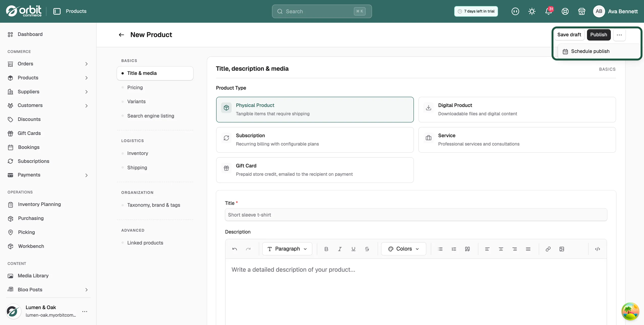Open the Colors dropdown
644x325 pixels.
[x=404, y=249]
